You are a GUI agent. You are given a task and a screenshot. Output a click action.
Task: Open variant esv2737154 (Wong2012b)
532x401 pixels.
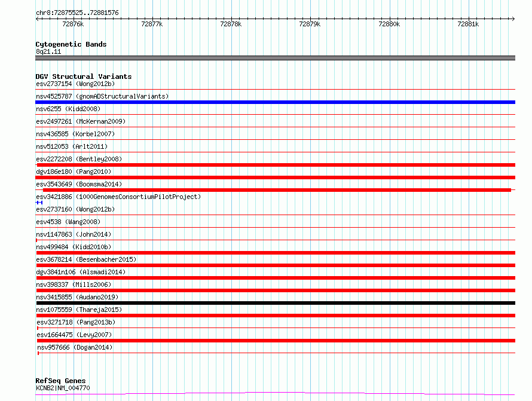click(x=75, y=84)
